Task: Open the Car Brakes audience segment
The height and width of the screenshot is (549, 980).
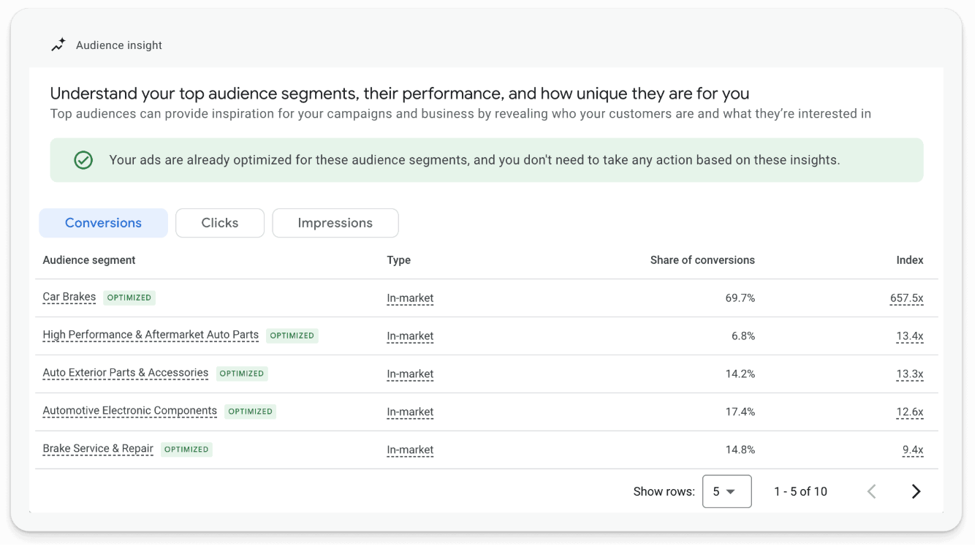Action: [69, 298]
